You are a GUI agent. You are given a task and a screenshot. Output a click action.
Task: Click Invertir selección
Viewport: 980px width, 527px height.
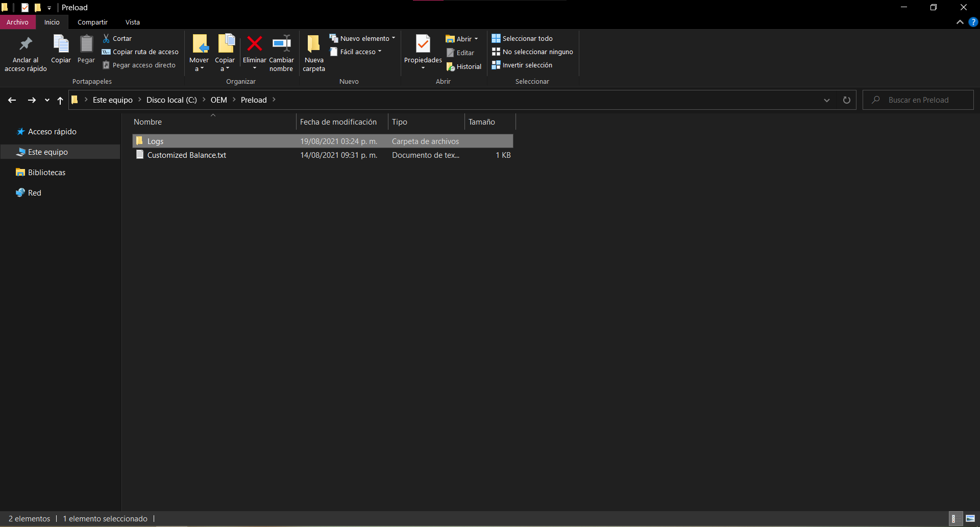coord(522,65)
